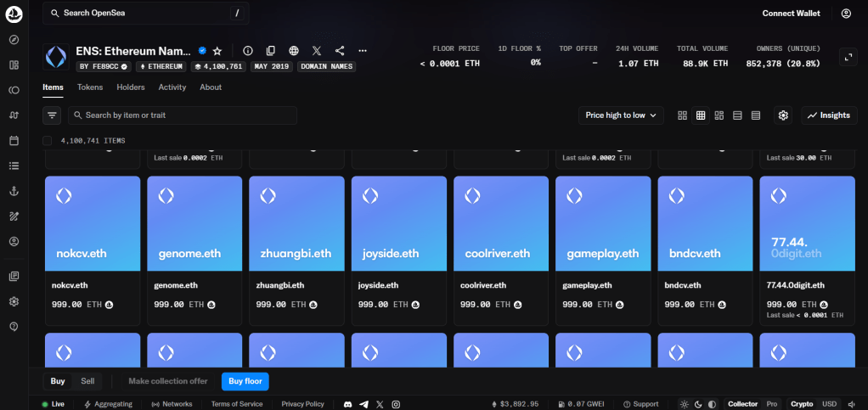
Task: Open the Price high to low dropdown
Action: (x=621, y=115)
